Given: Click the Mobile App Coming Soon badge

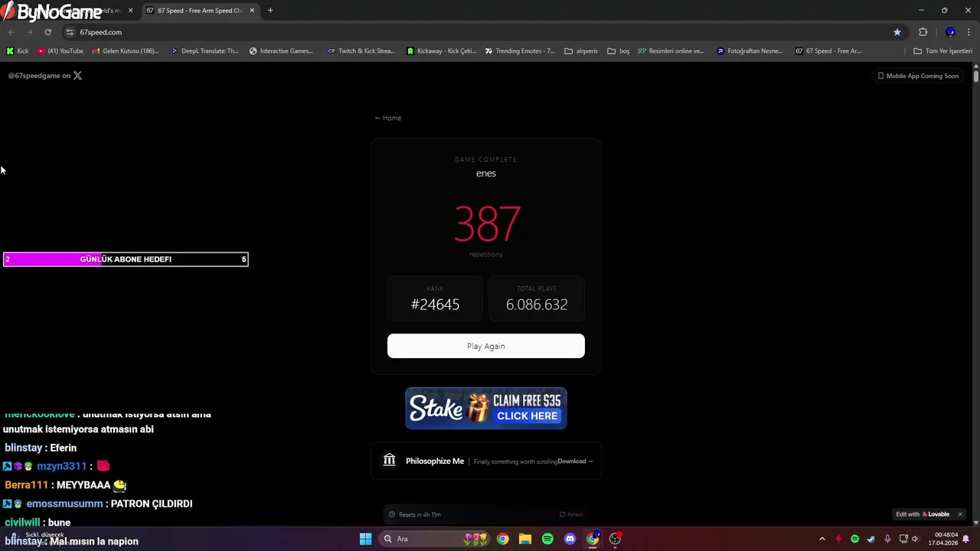Looking at the screenshot, I should (918, 76).
